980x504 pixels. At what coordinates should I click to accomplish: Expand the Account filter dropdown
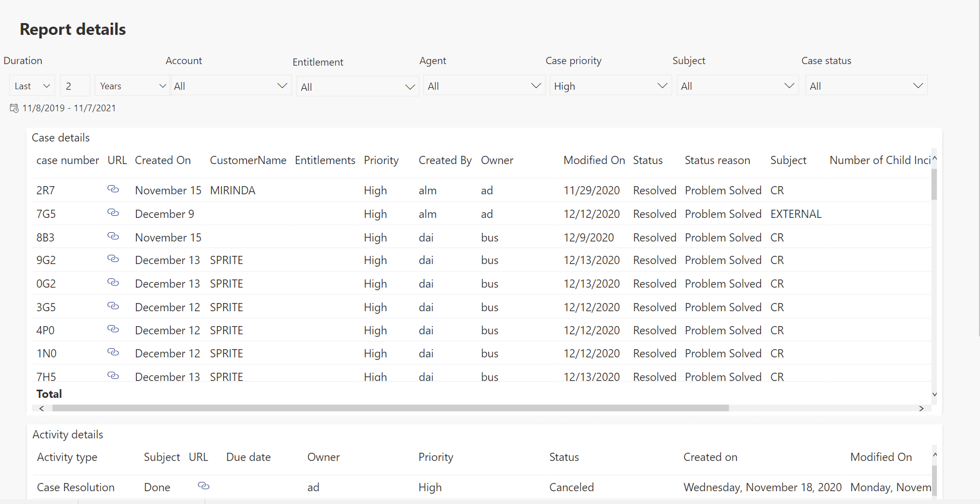[230, 86]
